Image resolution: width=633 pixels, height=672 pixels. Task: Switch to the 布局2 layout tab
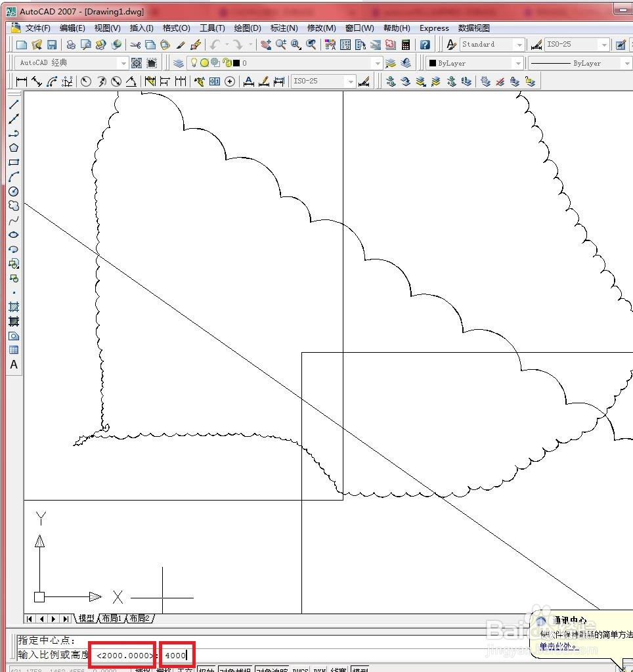pos(140,618)
